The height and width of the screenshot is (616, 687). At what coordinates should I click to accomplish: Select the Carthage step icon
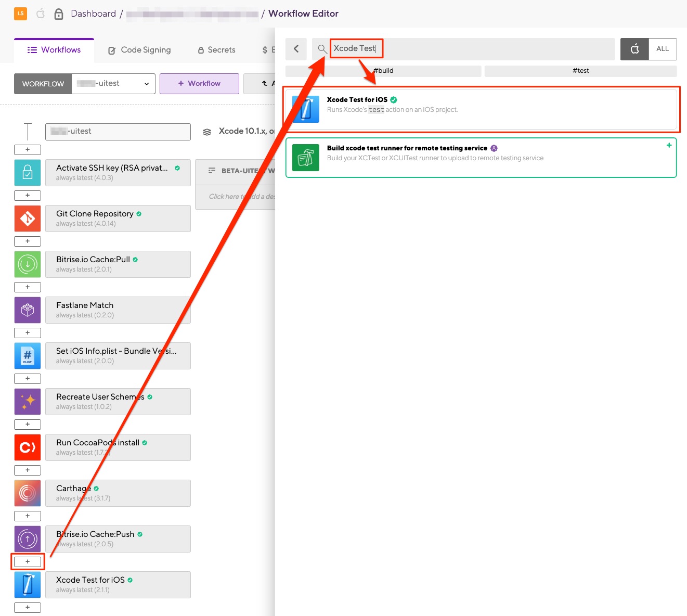click(x=28, y=493)
